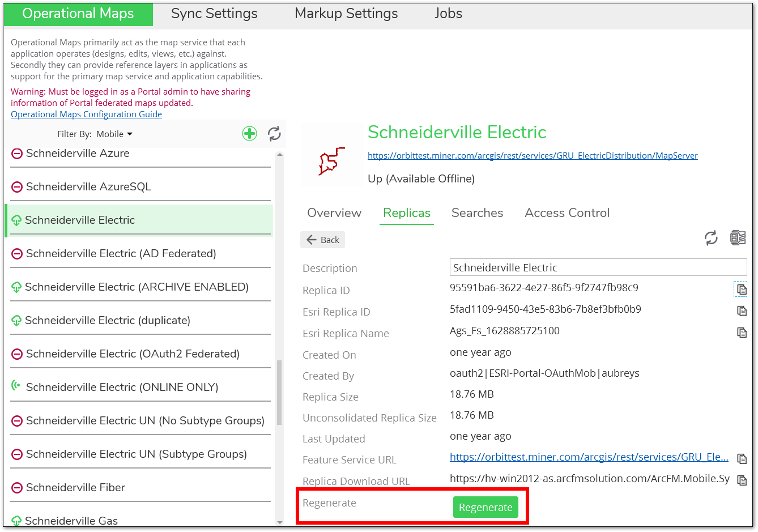Copy the Esri Replica Name value
This screenshot has height=532, width=758.
point(742,332)
